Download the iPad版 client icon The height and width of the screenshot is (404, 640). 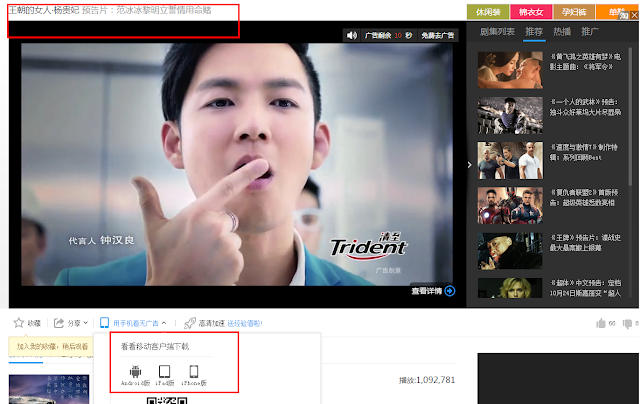pos(164,371)
